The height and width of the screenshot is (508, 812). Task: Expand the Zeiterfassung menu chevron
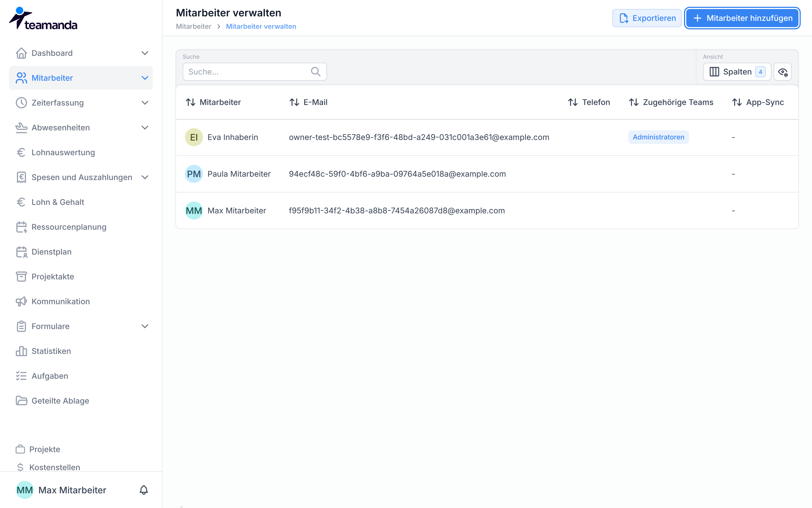click(x=145, y=103)
